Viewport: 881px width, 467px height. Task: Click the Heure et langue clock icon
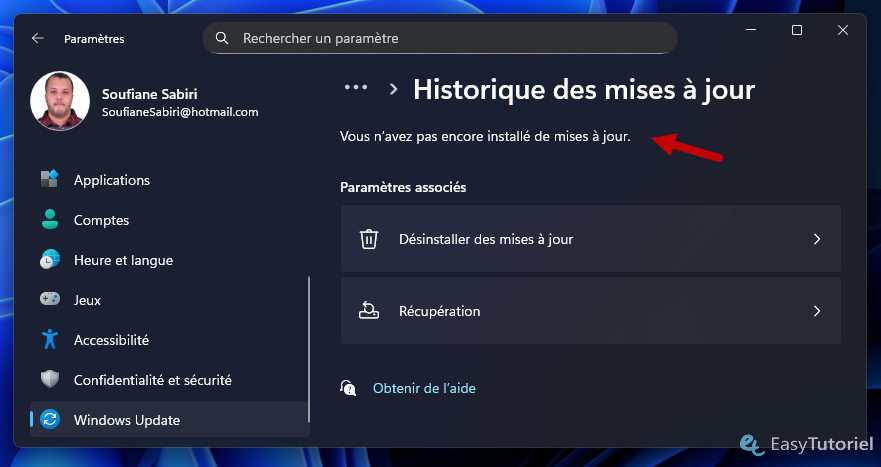(50, 260)
